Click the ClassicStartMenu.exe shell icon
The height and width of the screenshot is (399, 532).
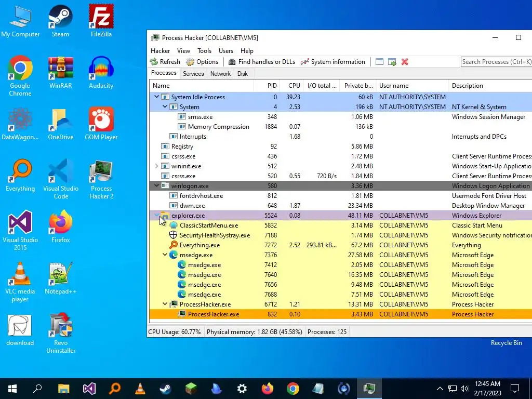(174, 225)
